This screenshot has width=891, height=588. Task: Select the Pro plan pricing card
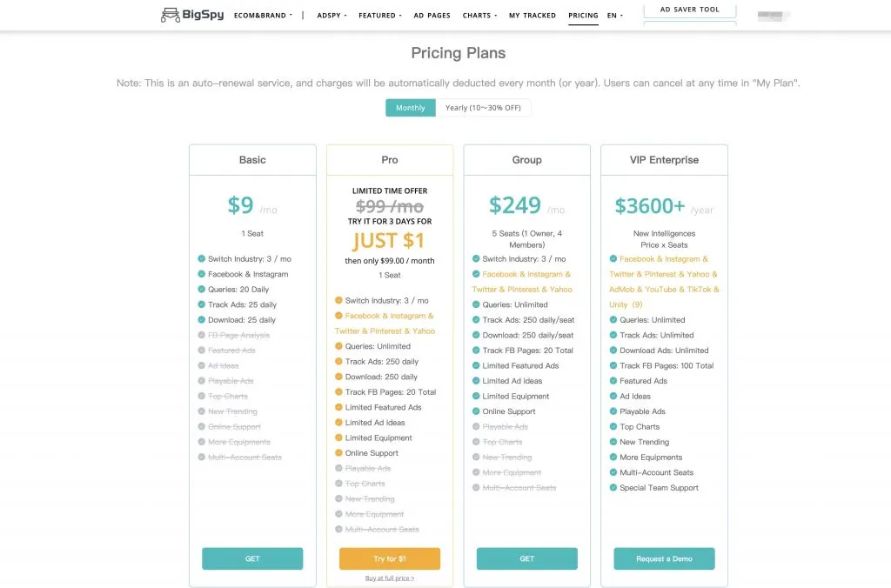click(x=389, y=159)
